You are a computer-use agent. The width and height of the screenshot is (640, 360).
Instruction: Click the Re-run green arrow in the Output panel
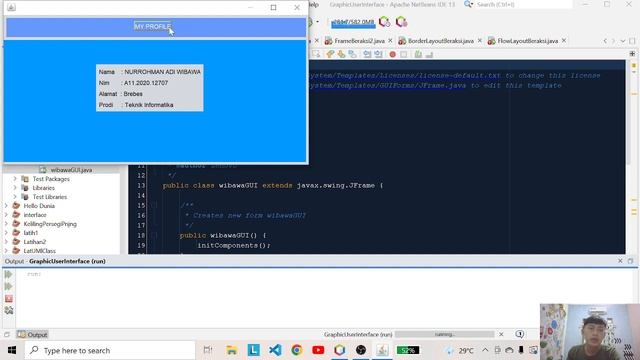pyautogui.click(x=9, y=274)
